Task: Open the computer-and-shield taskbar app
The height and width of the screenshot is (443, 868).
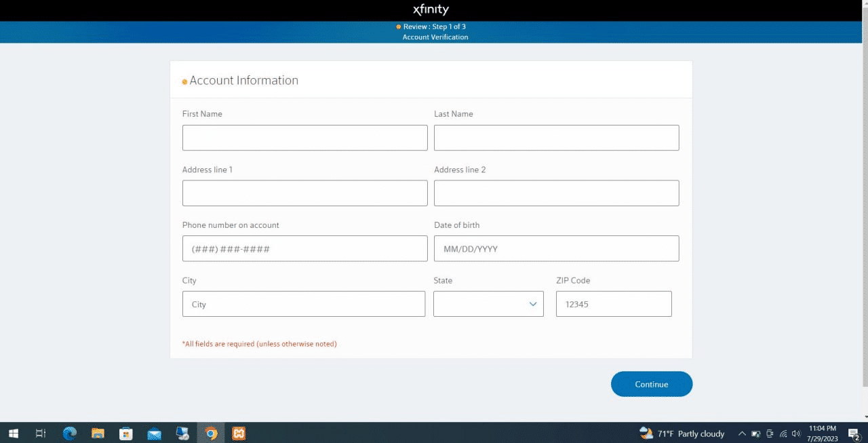Action: coord(182,434)
